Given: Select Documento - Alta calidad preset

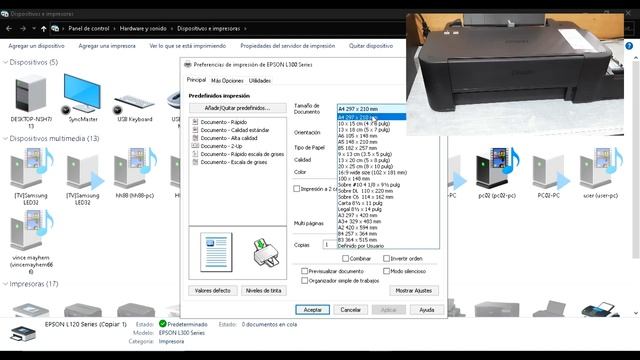Looking at the screenshot, I should 229,138.
